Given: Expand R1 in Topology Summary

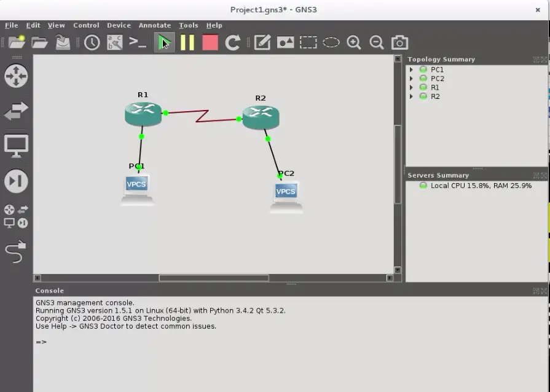Looking at the screenshot, I should tap(412, 87).
